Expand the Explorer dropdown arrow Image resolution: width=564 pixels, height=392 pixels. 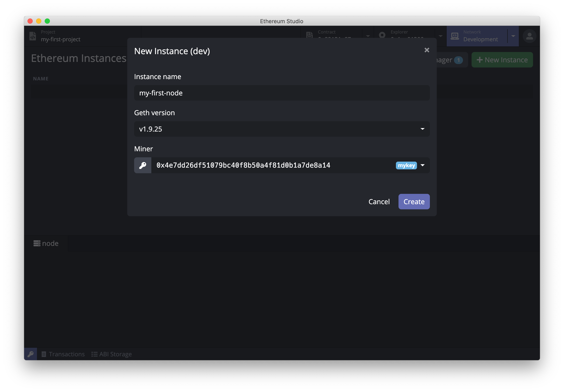(x=440, y=36)
